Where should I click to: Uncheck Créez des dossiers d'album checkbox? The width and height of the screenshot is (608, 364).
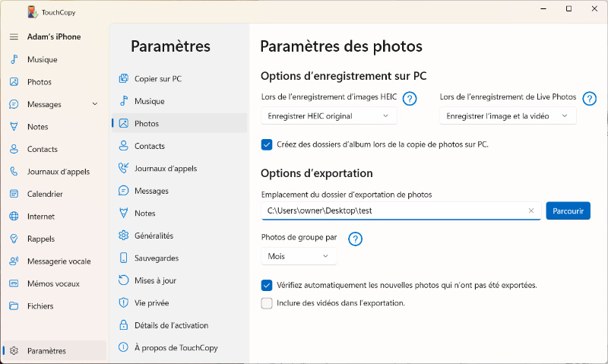[x=267, y=144]
